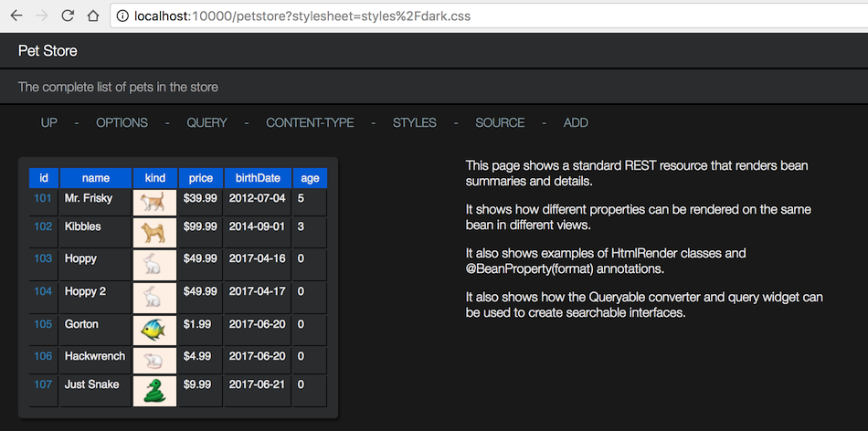This screenshot has width=868, height=431.
Task: Click Gorton's fish icon
Action: coord(154,329)
